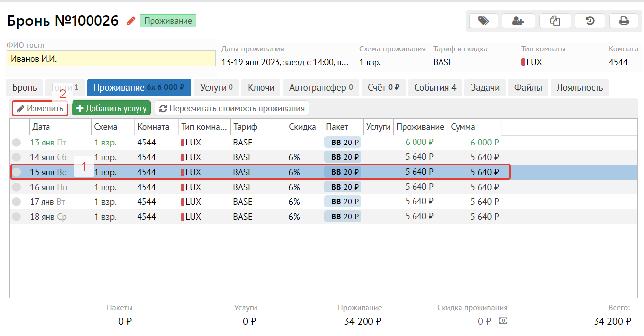Click the red LUX color marker in header
644x336 pixels.
coord(523,62)
